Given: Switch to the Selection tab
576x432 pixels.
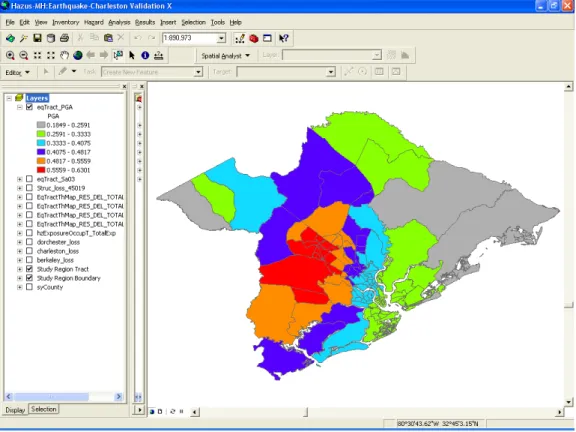Looking at the screenshot, I should click(x=43, y=409).
